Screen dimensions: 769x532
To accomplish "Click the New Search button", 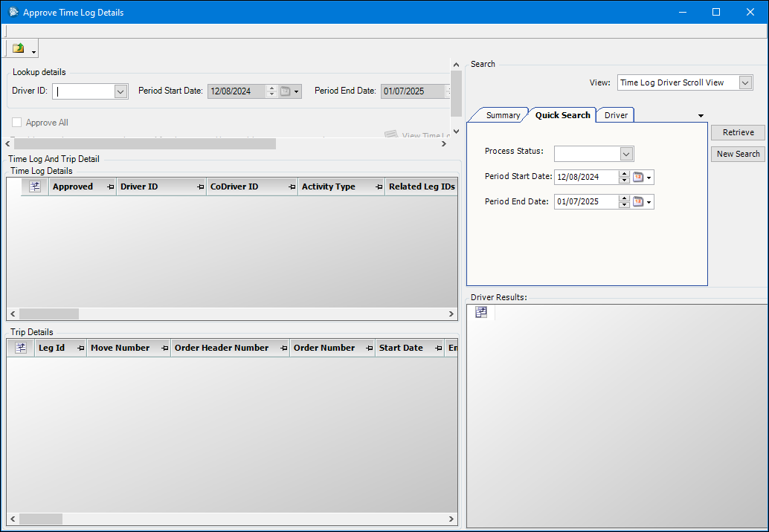I will 738,154.
